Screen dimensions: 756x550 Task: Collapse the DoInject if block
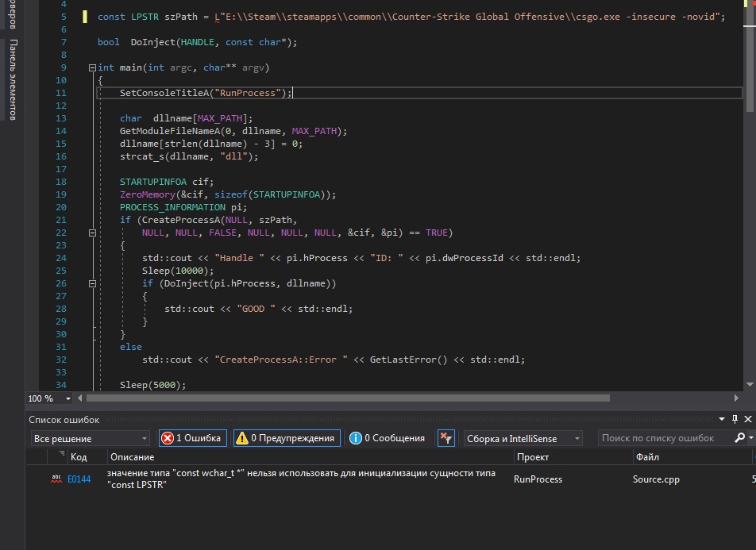click(93, 284)
